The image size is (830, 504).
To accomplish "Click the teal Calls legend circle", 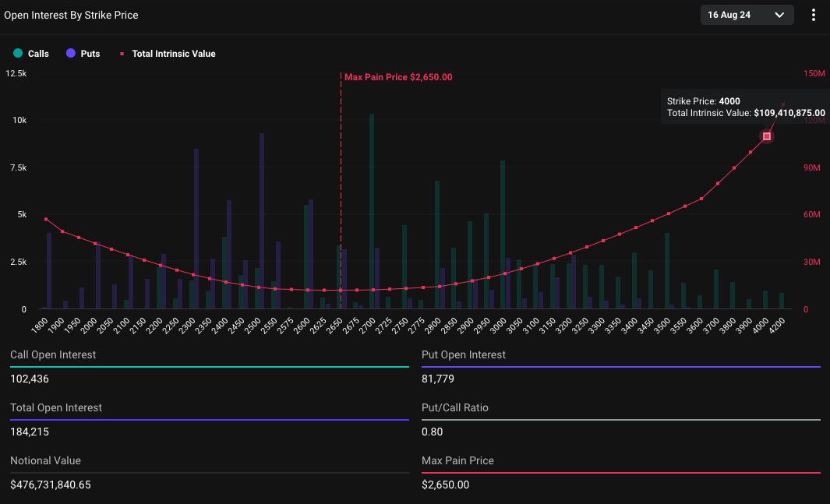I will [x=18, y=53].
